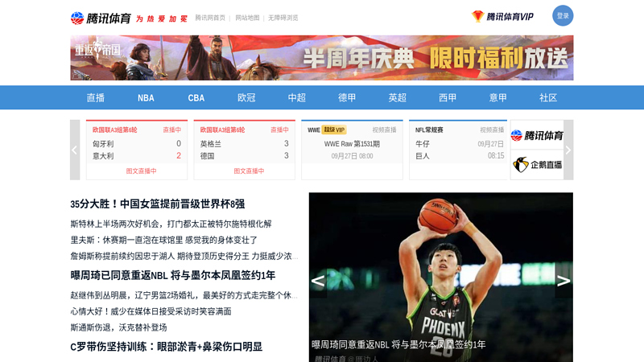
Task: Click the Tencent Sports logo in the header
Action: point(101,18)
